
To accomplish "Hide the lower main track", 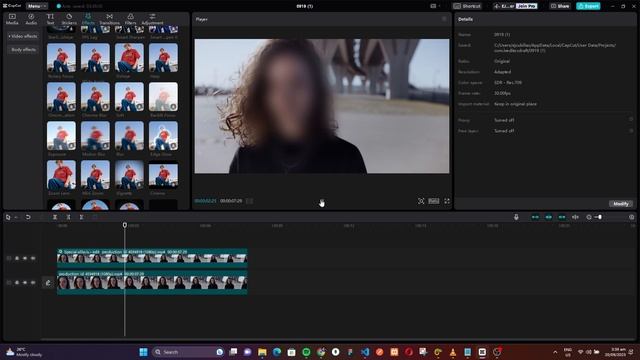I will [25, 282].
